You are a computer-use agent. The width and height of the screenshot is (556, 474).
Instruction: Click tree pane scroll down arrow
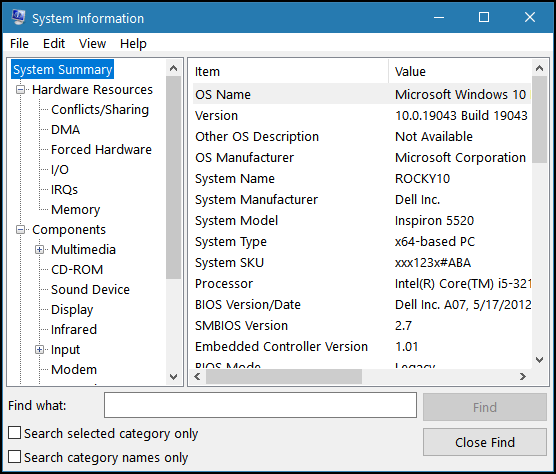pos(173,377)
